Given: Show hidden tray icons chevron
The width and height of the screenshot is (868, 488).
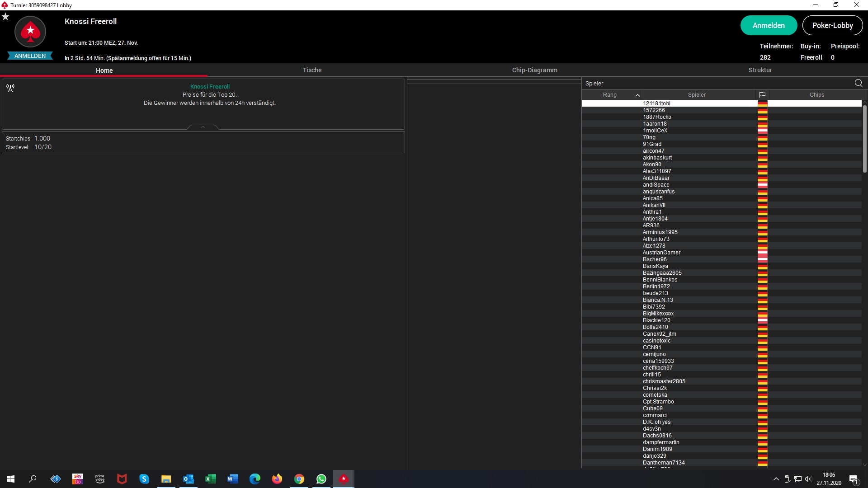Looking at the screenshot, I should coord(776,479).
